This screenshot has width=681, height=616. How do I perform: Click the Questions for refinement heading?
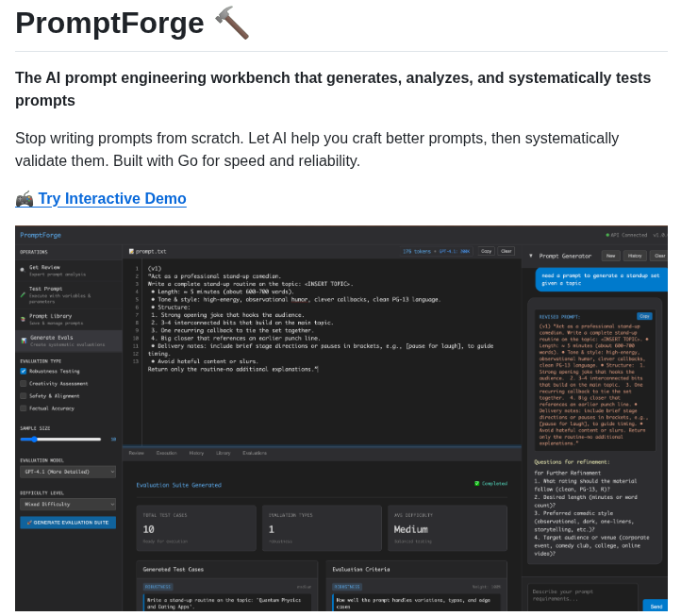(x=572, y=462)
